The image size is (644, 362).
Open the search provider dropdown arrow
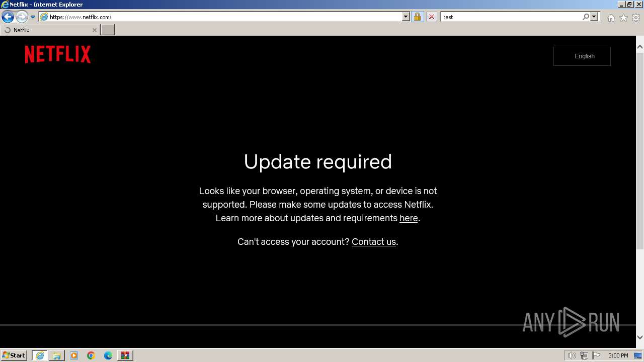tap(594, 17)
